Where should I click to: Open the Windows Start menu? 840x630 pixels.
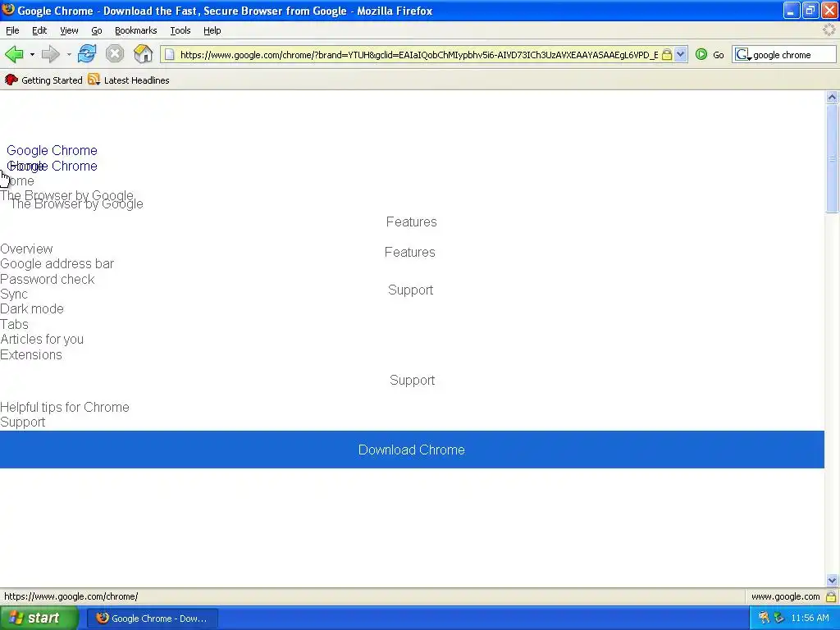click(39, 619)
